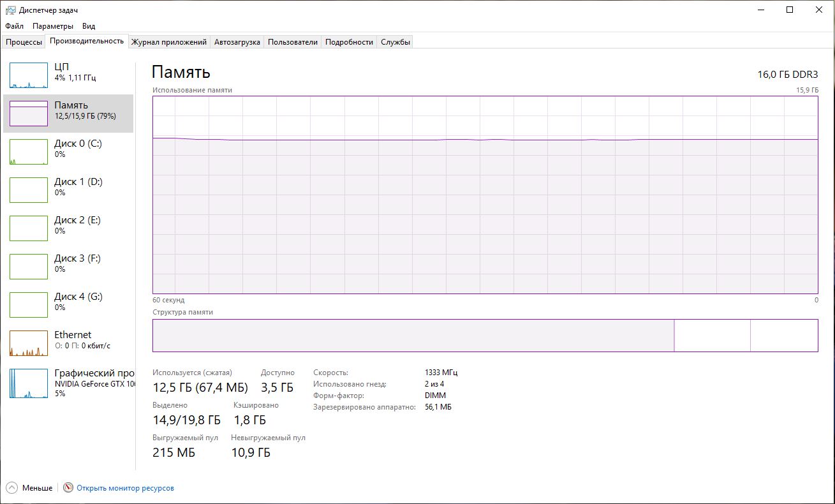
Task: Open the CPU (ЦП) performance graph thumbnail
Action: point(29,75)
